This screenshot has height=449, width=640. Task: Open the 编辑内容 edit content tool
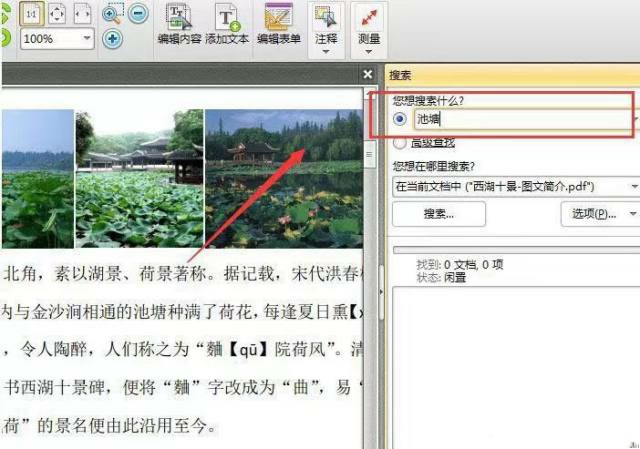[x=179, y=25]
